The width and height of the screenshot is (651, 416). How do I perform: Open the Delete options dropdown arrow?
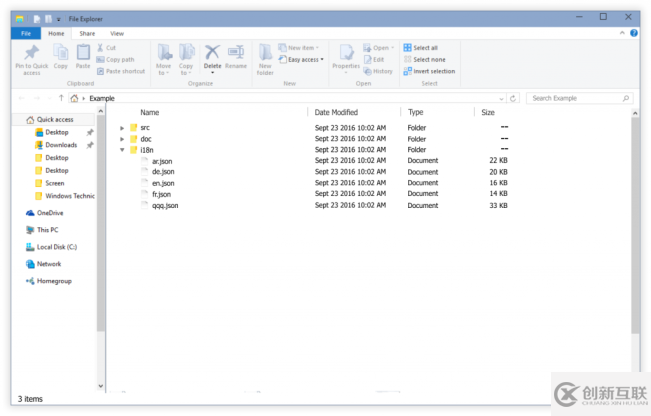212,73
